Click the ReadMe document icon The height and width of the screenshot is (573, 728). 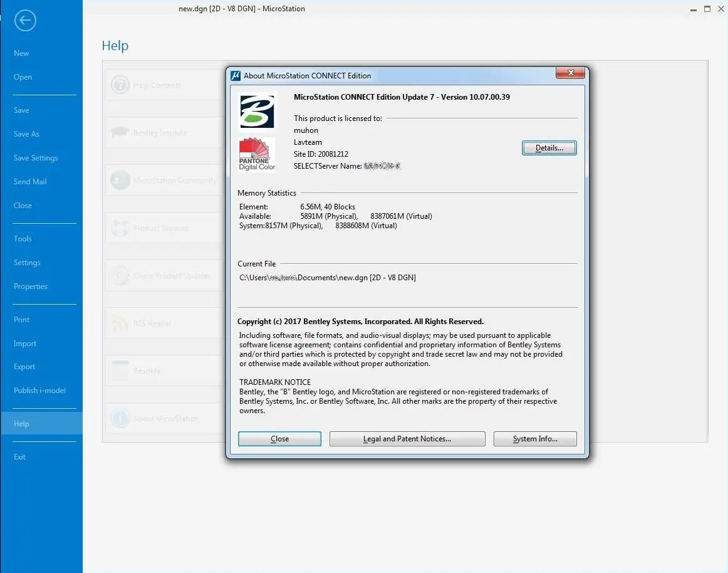[120, 371]
